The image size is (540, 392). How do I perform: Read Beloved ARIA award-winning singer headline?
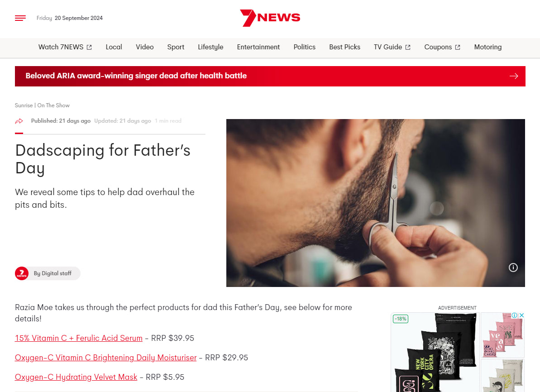click(136, 76)
